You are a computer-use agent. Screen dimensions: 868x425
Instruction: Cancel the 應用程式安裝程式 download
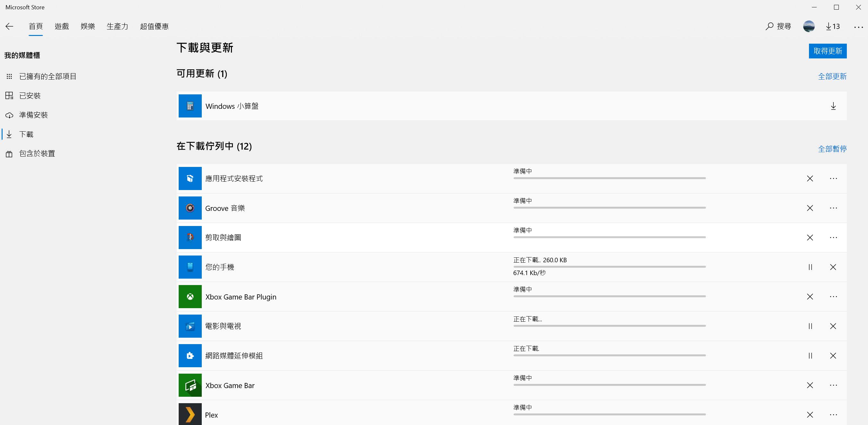tap(810, 178)
